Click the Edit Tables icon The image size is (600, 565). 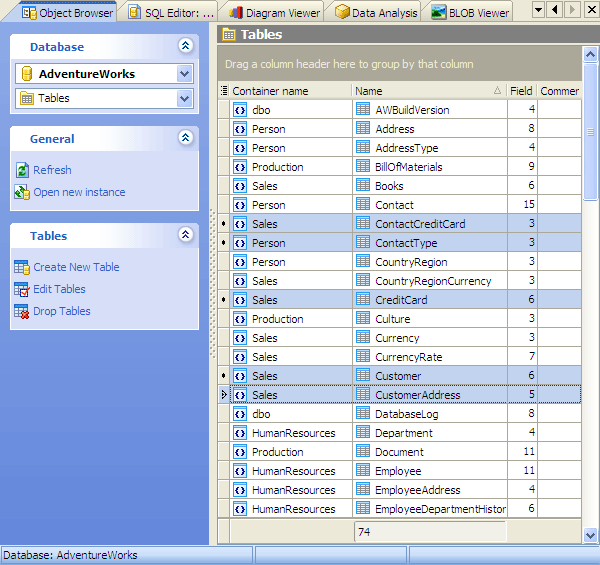pyautogui.click(x=22, y=289)
